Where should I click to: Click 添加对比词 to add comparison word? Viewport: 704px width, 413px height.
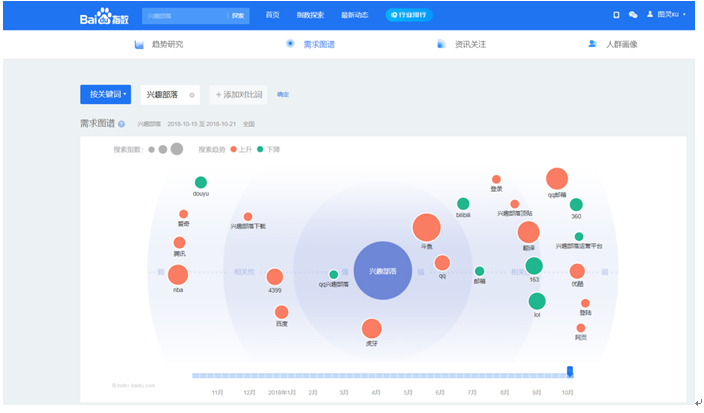click(x=238, y=95)
